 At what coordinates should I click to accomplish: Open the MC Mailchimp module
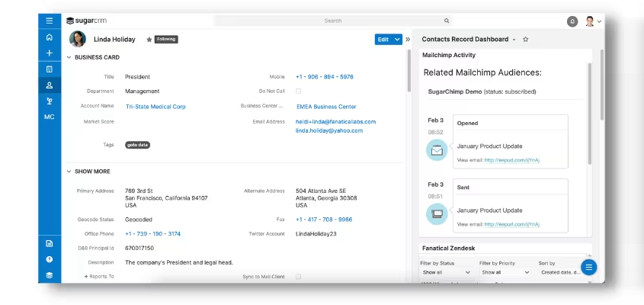point(50,117)
